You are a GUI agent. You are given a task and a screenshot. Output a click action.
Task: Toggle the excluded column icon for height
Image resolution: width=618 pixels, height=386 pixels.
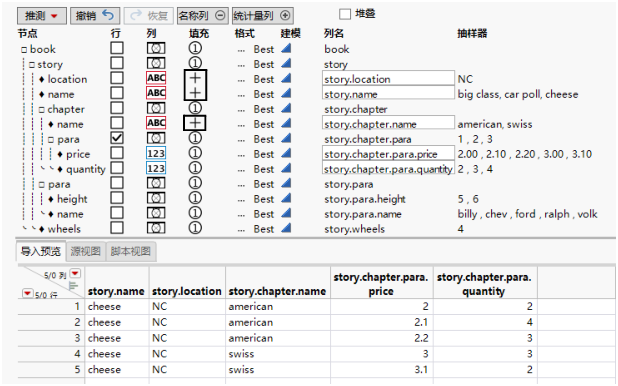[156, 198]
